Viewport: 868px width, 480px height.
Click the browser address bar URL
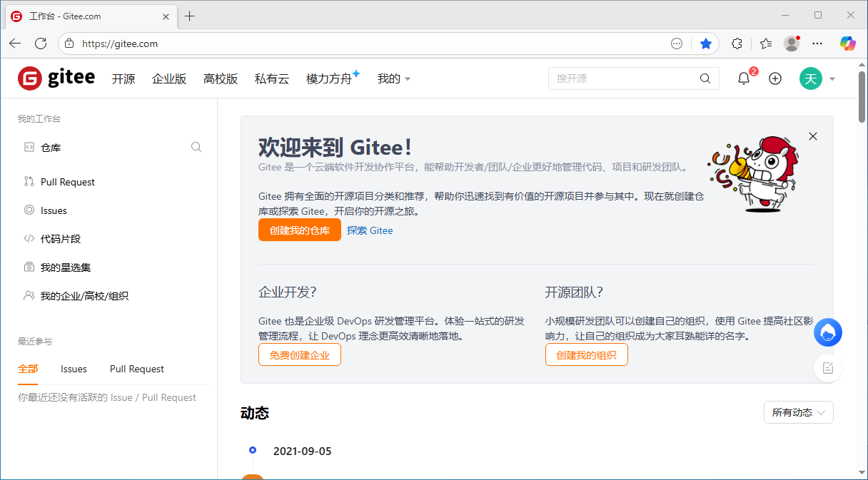click(x=120, y=44)
